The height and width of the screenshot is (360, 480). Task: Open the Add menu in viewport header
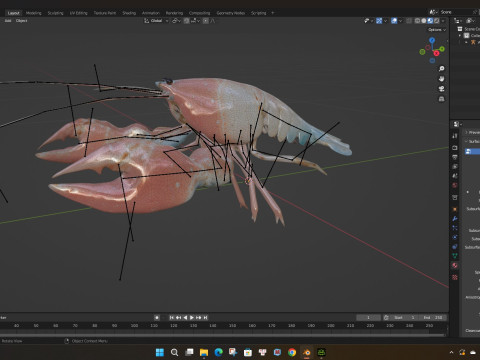[8, 21]
